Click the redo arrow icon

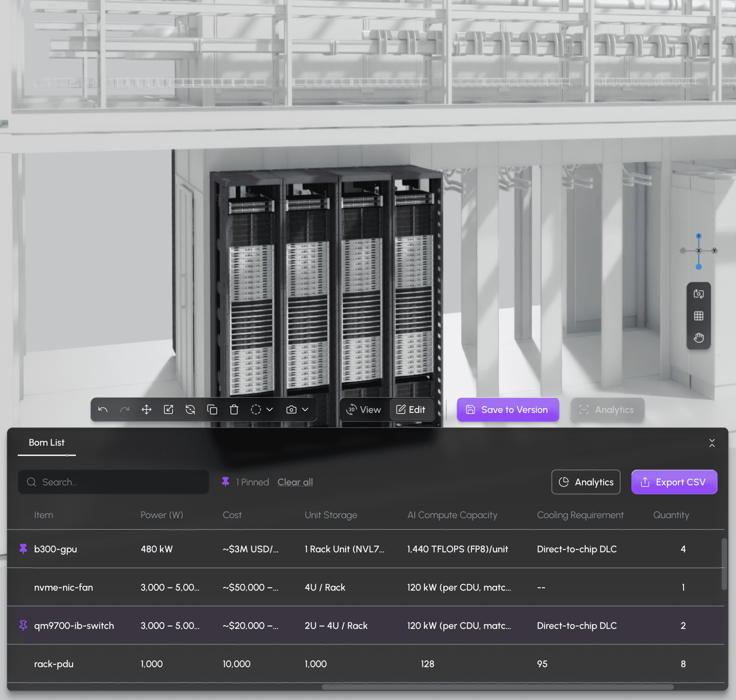click(125, 410)
